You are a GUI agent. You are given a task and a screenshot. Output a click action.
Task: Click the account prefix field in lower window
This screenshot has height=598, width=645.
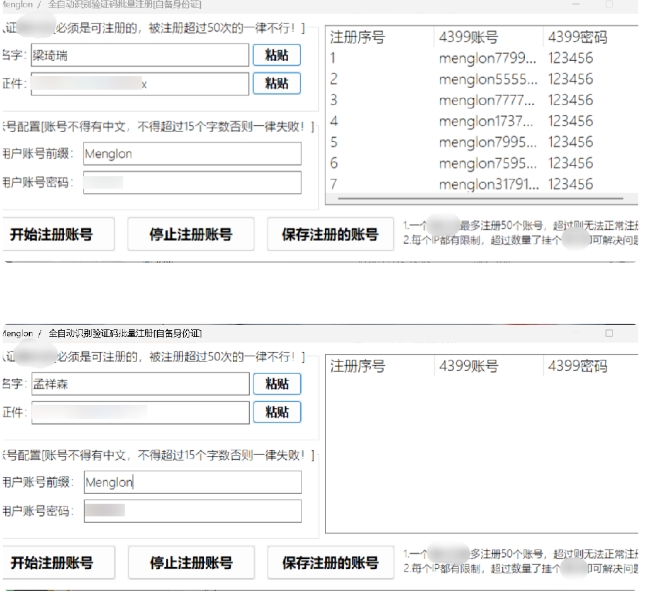(192, 482)
